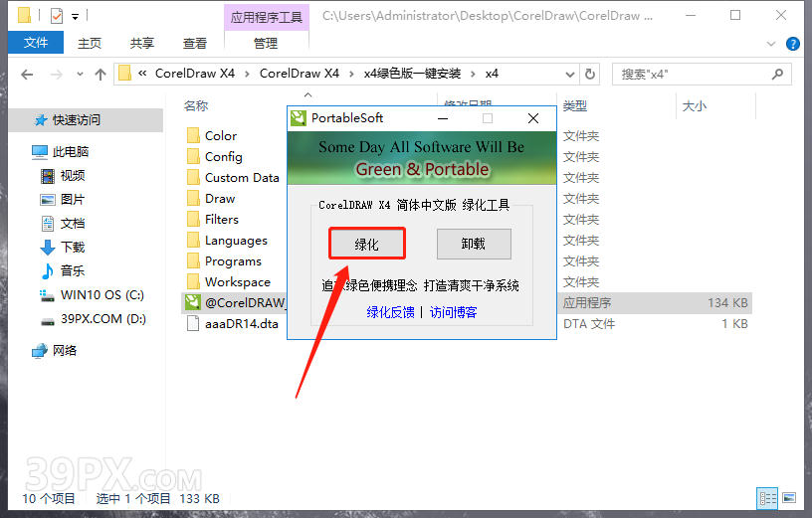
Task: Go up one folder level
Action: point(101,75)
